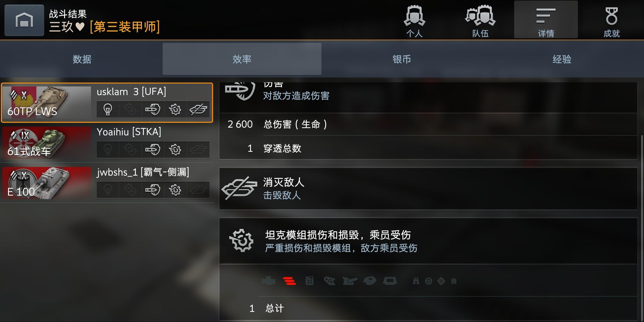644x322 pixels.
Task: Click usklam's module damage gear icon
Action: click(175, 109)
